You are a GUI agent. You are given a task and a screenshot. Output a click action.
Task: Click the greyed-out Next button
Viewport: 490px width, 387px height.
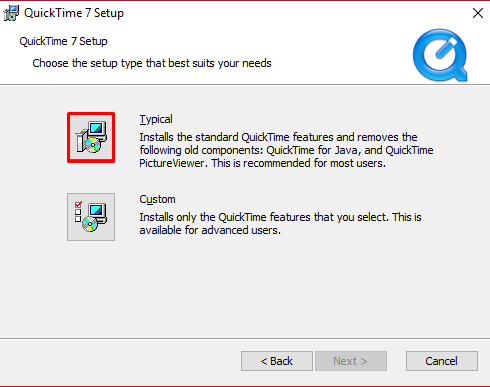coord(351,361)
